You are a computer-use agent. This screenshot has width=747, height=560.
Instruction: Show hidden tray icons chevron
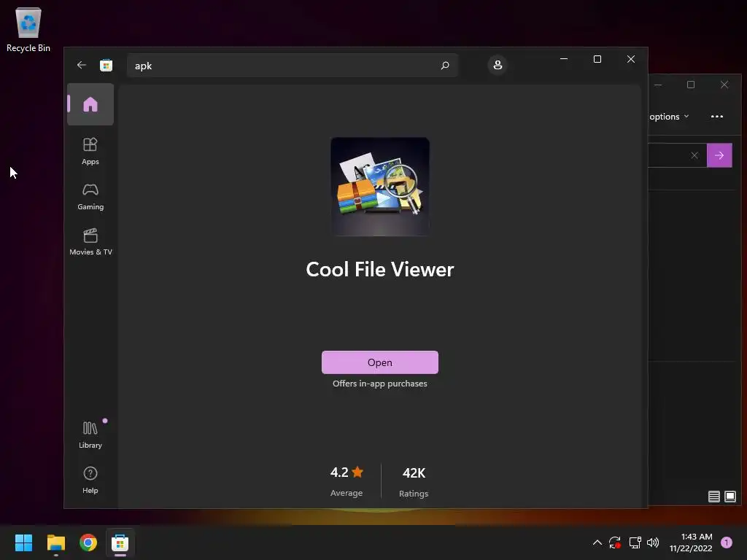[597, 542]
